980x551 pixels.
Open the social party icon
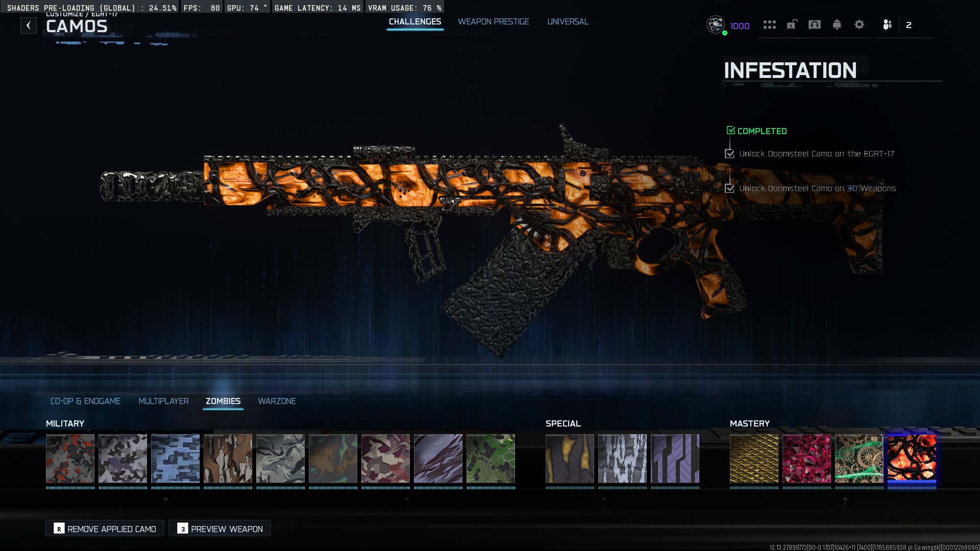coord(888,24)
